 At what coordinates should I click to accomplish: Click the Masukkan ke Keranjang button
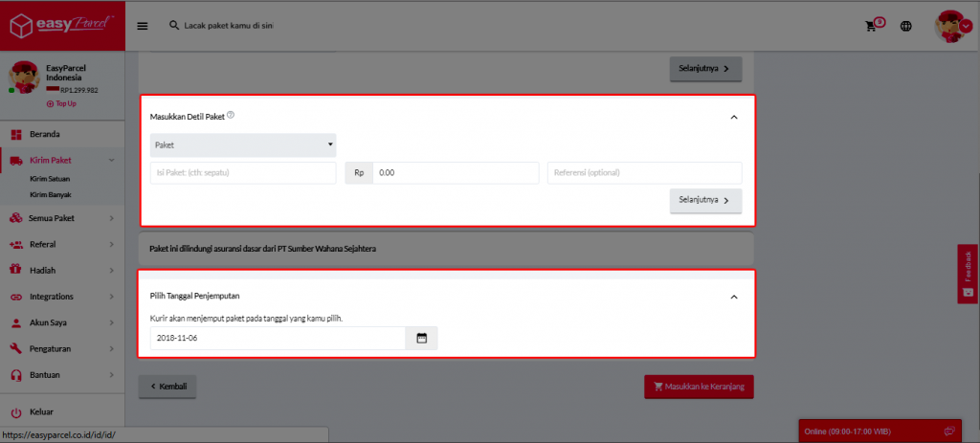pyautogui.click(x=699, y=387)
